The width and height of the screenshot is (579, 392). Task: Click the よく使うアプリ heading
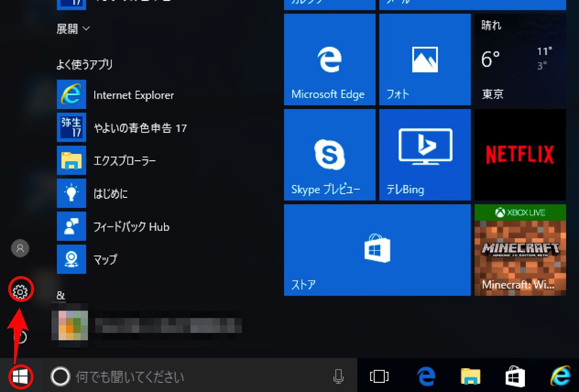(85, 65)
